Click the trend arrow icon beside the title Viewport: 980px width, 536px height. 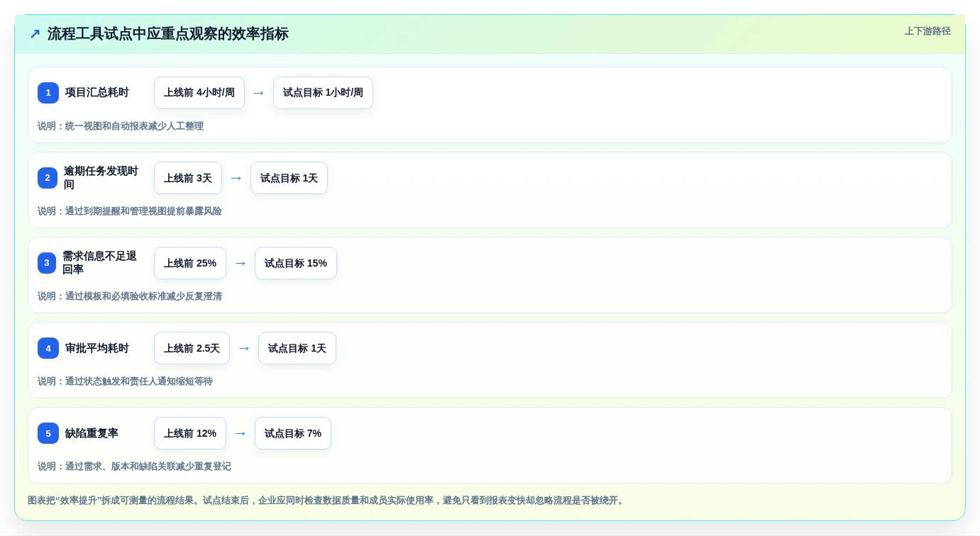tap(35, 34)
